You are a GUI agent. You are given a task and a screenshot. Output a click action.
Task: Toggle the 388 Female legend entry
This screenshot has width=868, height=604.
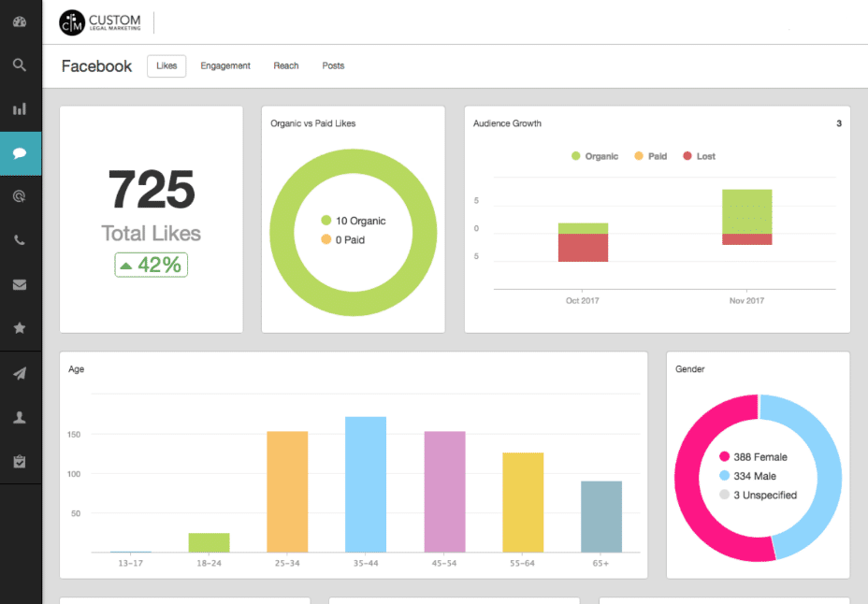(753, 457)
